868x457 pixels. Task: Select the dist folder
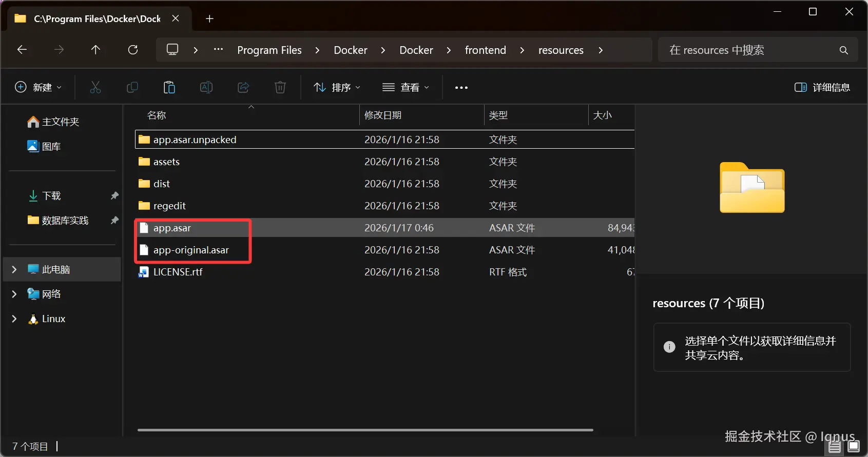point(385,184)
